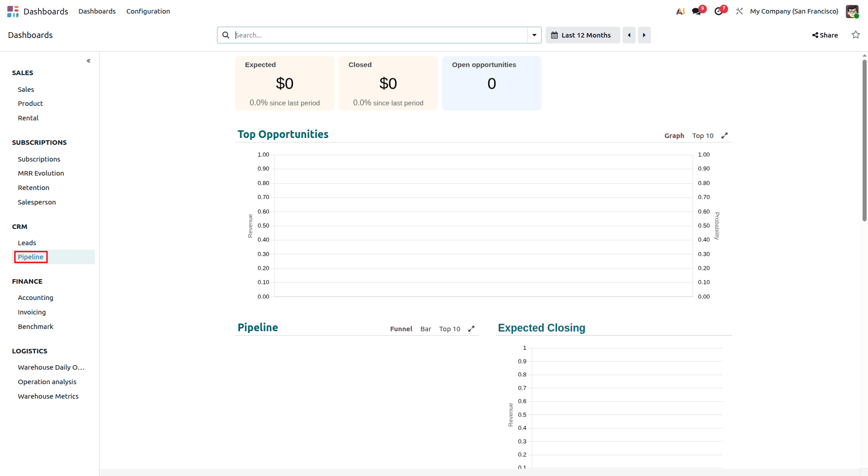868x476 pixels.
Task: Expand the Top Opportunities chart fullscreen
Action: 725,135
